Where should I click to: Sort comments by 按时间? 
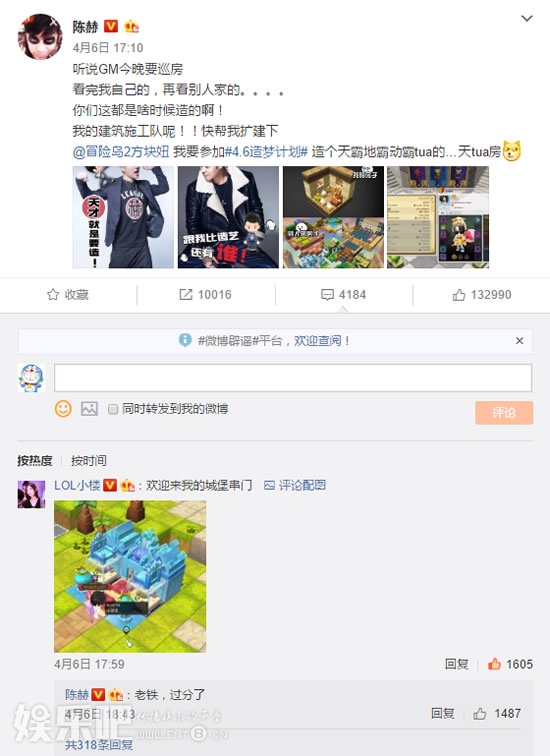click(x=89, y=460)
